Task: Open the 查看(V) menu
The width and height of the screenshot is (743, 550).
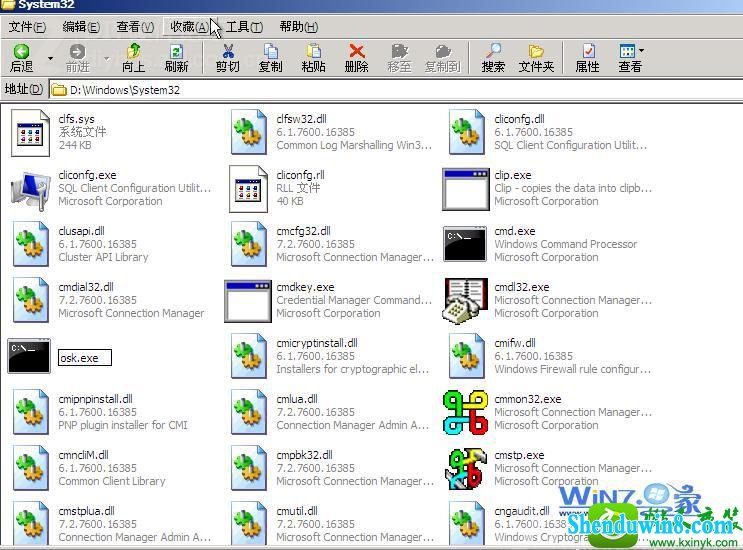Action: click(135, 27)
